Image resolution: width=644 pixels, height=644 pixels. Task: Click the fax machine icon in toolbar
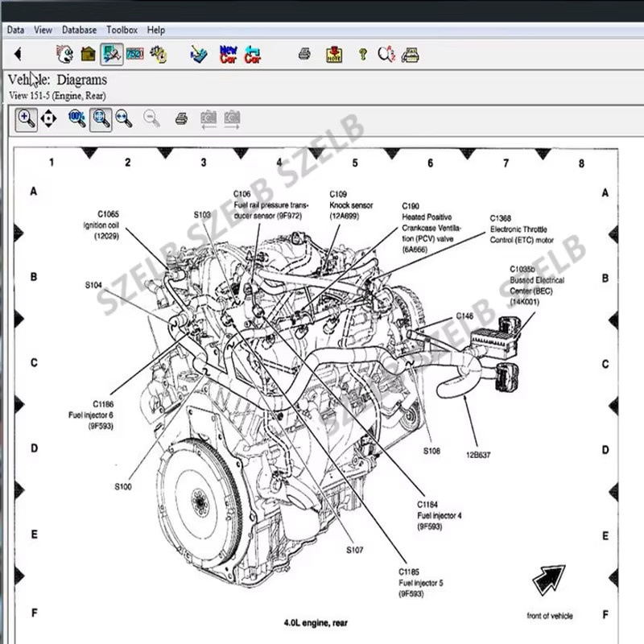coord(411,55)
